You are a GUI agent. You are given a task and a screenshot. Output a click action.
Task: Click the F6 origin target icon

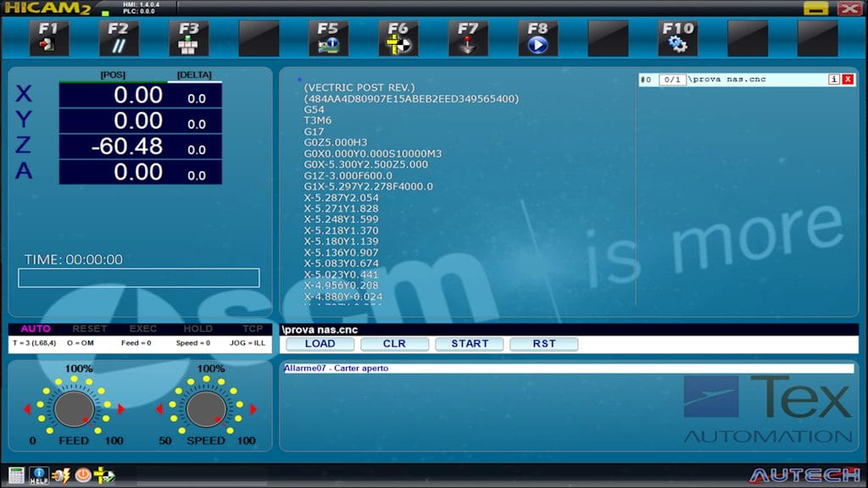coord(398,38)
